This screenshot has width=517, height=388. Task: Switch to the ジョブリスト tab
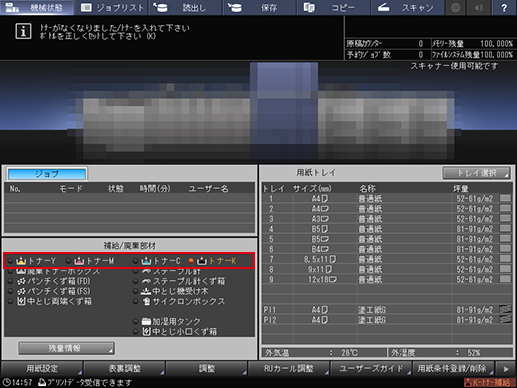[x=111, y=7]
